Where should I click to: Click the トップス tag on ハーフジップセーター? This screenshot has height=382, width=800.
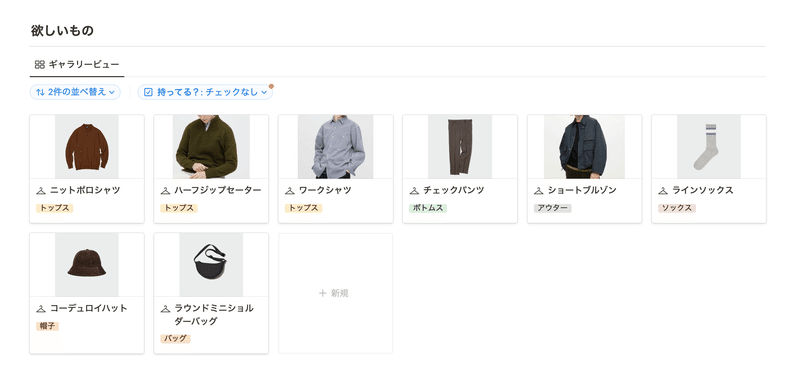[179, 208]
